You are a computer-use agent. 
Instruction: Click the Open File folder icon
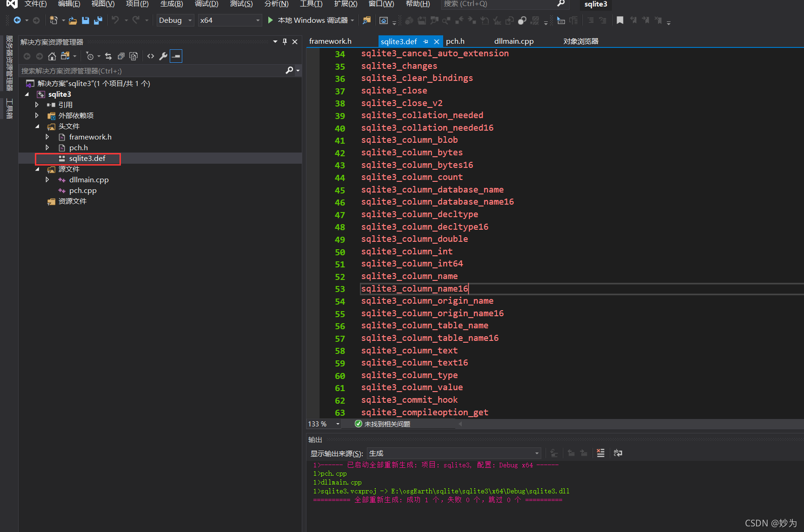[73, 20]
